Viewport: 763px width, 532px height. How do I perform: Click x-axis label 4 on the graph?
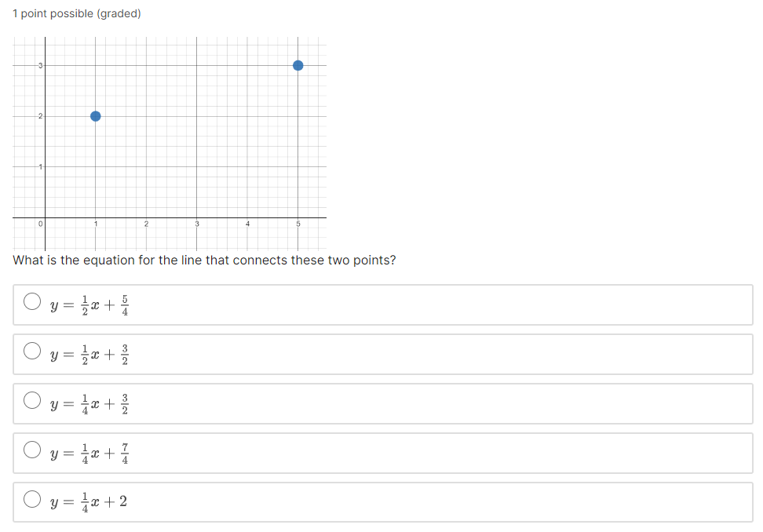pyautogui.click(x=248, y=224)
